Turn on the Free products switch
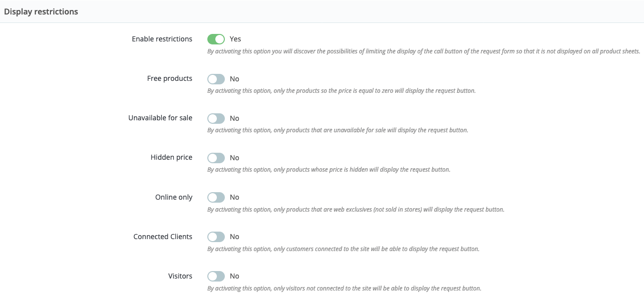Image resolution: width=644 pixels, height=297 pixels. coord(216,79)
